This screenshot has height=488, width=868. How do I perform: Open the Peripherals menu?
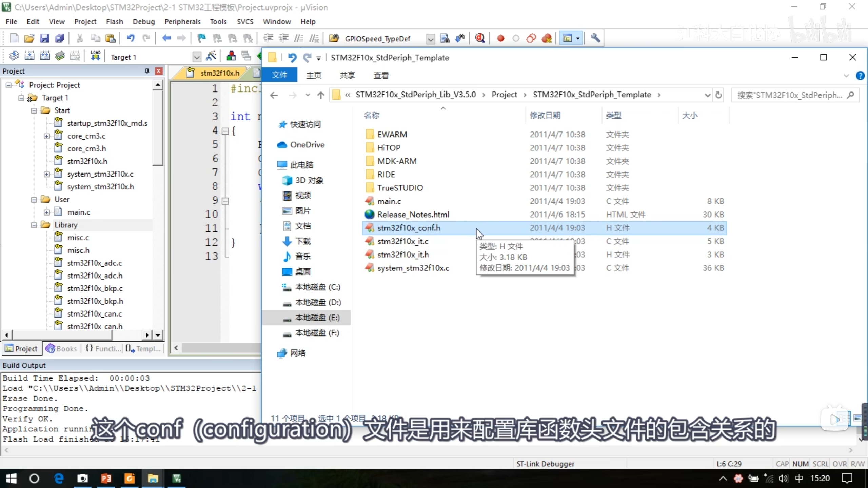(x=182, y=22)
